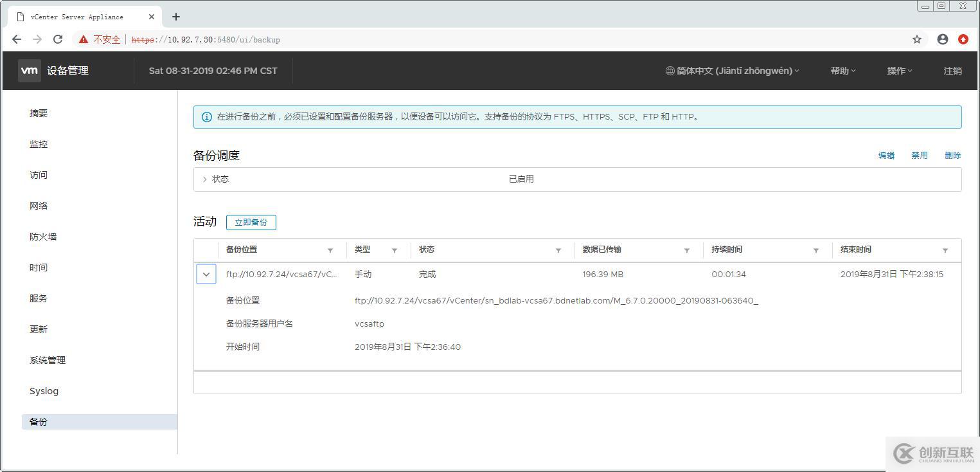Open the 操作 dropdown menu
The image size is (980, 472).
coord(898,71)
